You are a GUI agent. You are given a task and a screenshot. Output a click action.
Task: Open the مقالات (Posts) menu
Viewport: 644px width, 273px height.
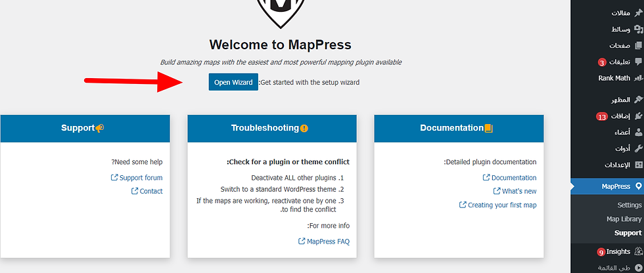click(x=607, y=12)
